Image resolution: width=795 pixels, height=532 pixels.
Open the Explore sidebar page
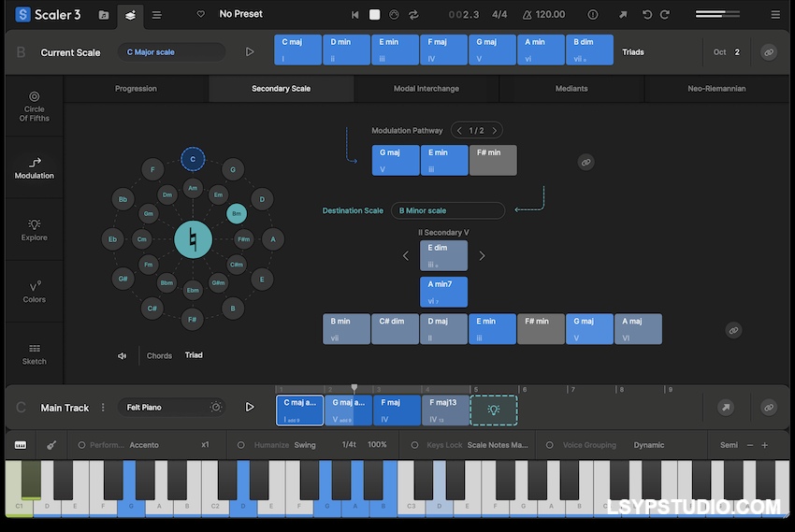pos(34,230)
